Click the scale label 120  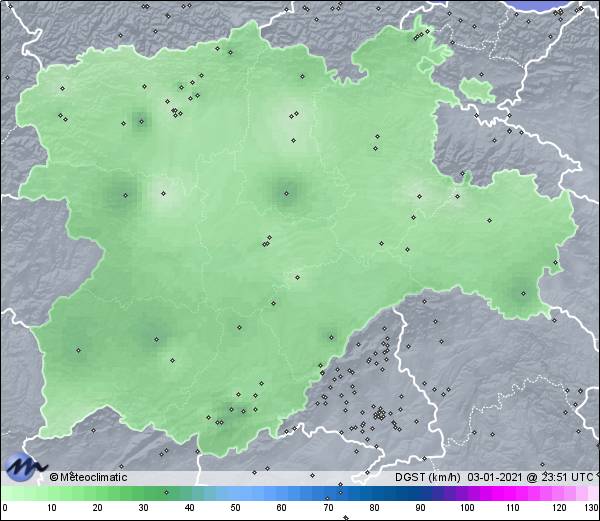point(559,508)
